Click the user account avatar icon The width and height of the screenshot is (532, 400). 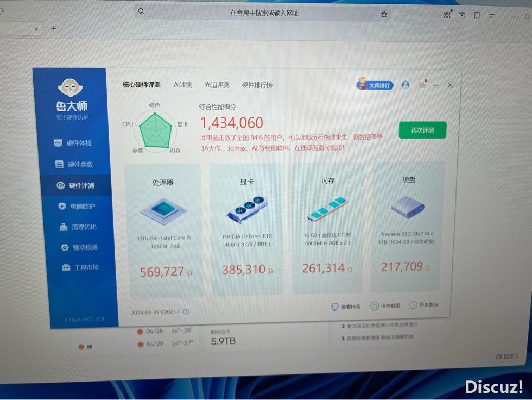point(405,85)
